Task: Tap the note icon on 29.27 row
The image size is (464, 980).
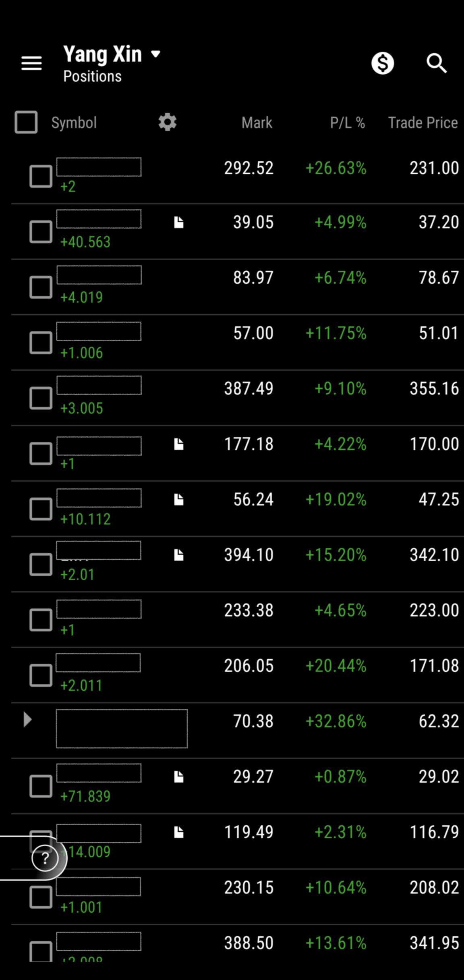Action: click(x=179, y=777)
